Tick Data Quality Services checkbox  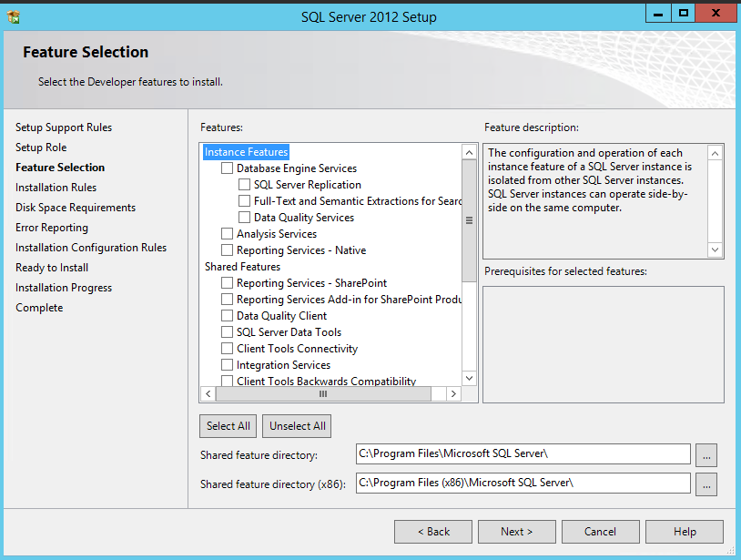[x=244, y=218]
